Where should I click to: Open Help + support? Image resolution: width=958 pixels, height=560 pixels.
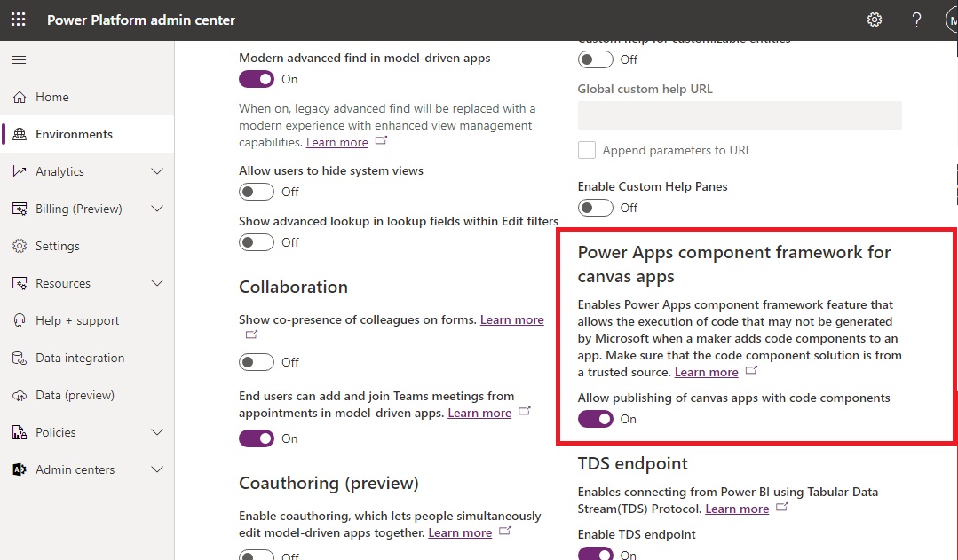point(78,320)
